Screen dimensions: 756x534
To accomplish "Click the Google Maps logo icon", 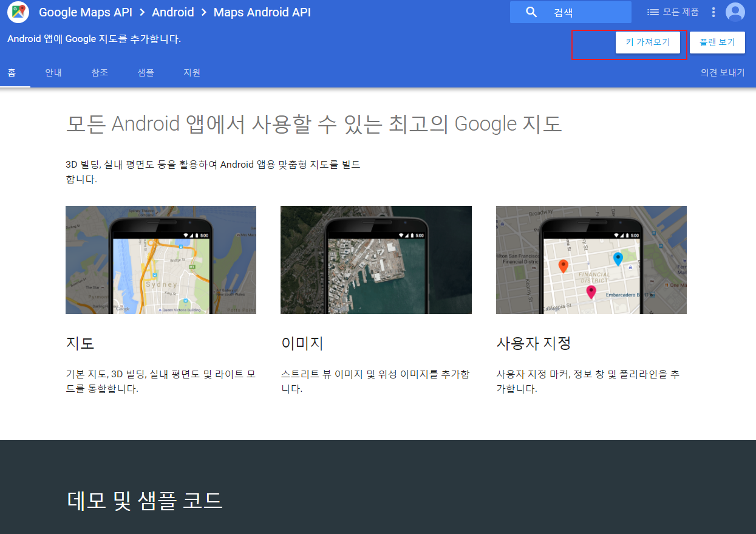I will (x=19, y=12).
